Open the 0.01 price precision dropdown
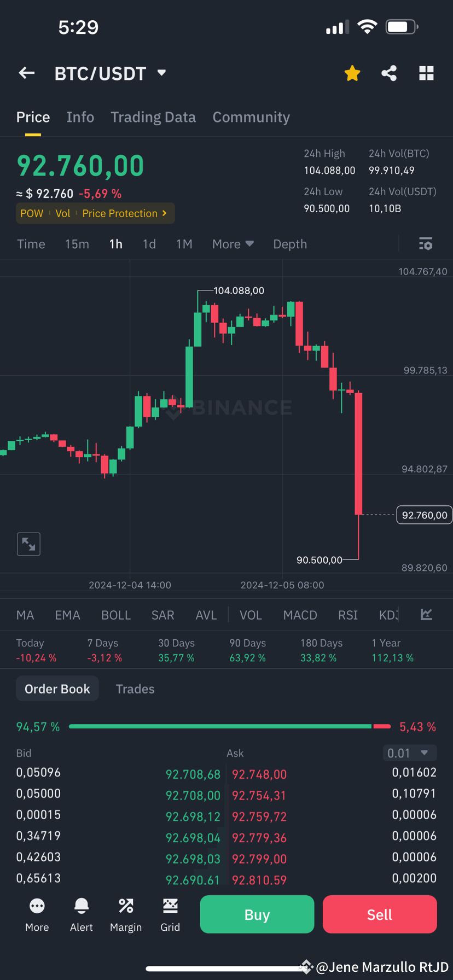The width and height of the screenshot is (453, 980). coord(409,753)
